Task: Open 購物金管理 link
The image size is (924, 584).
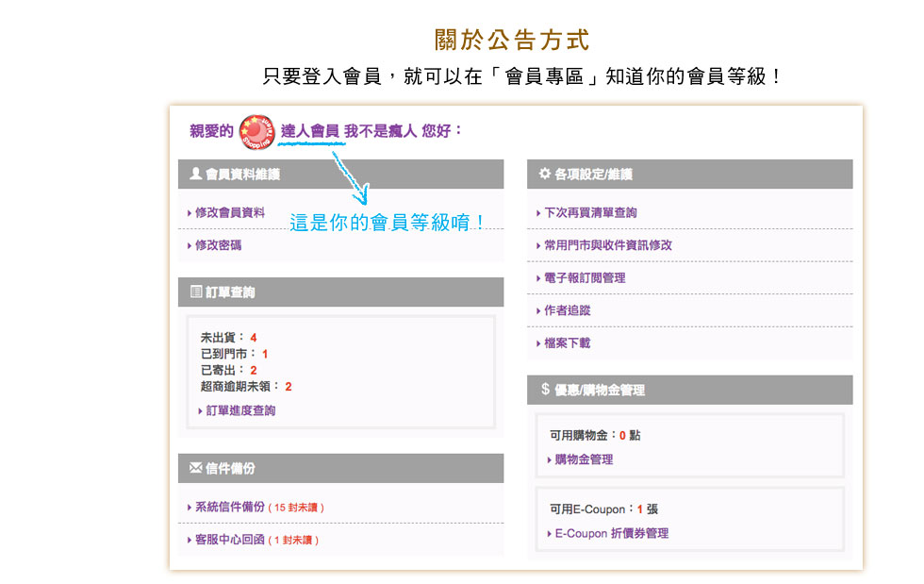Action: pos(584,459)
